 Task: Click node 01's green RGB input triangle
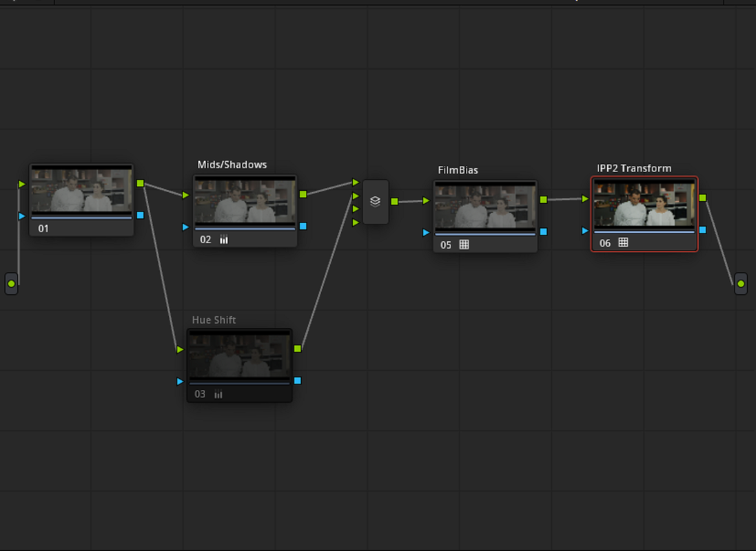(x=21, y=184)
